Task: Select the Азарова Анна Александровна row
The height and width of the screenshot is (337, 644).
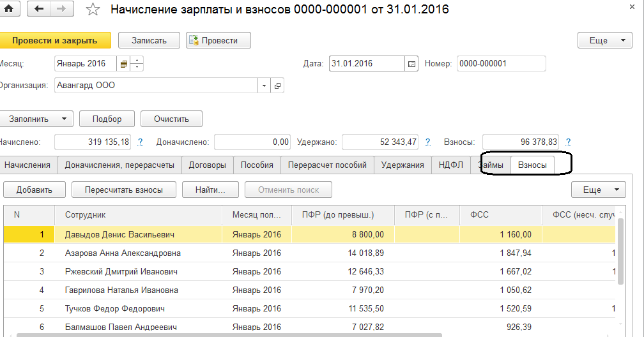Action: [123, 253]
